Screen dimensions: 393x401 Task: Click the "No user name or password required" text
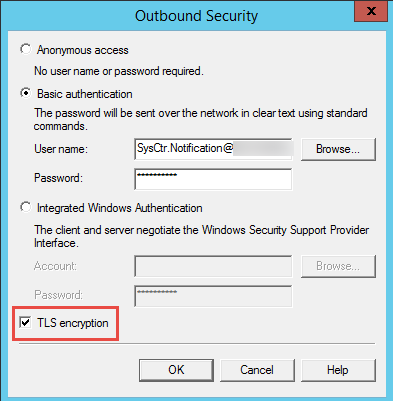119,71
